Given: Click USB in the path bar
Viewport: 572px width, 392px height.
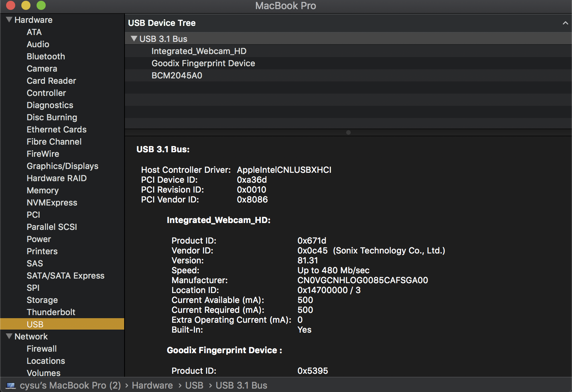Looking at the screenshot, I should point(194,386).
